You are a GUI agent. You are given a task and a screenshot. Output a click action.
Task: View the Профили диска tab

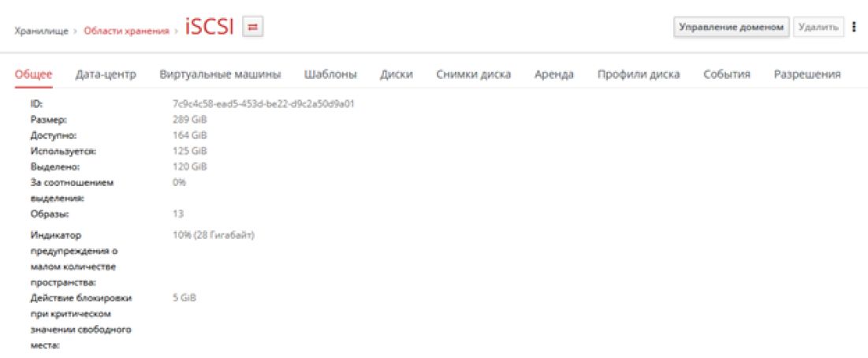tap(638, 74)
